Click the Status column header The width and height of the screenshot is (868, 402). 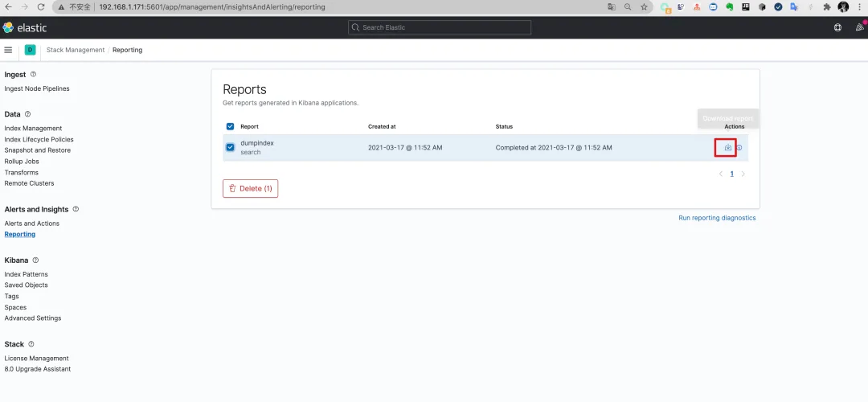click(504, 127)
